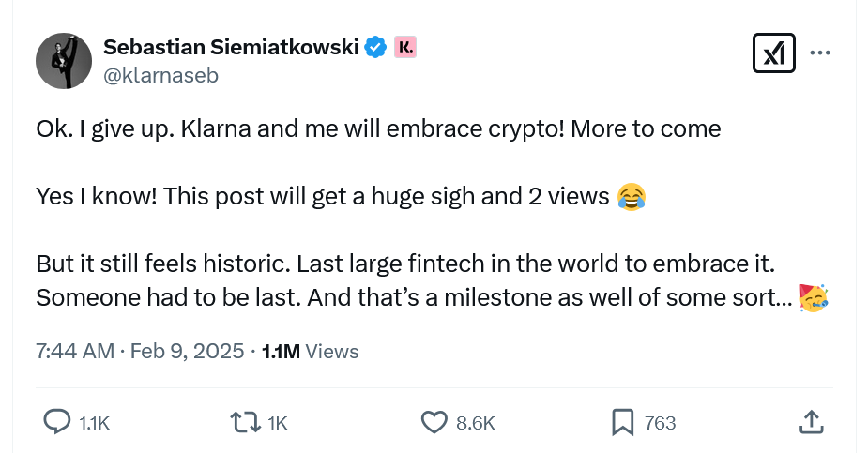Click the 1K repost count

278,424
